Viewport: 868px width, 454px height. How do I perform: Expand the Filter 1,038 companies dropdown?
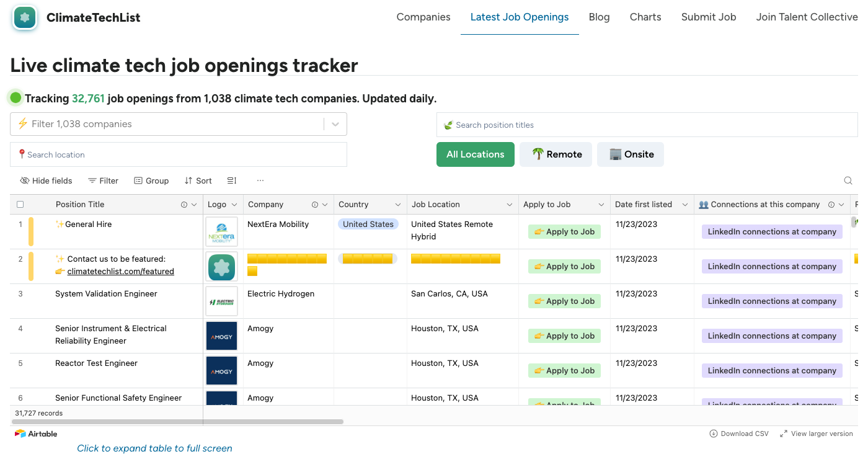pyautogui.click(x=335, y=124)
